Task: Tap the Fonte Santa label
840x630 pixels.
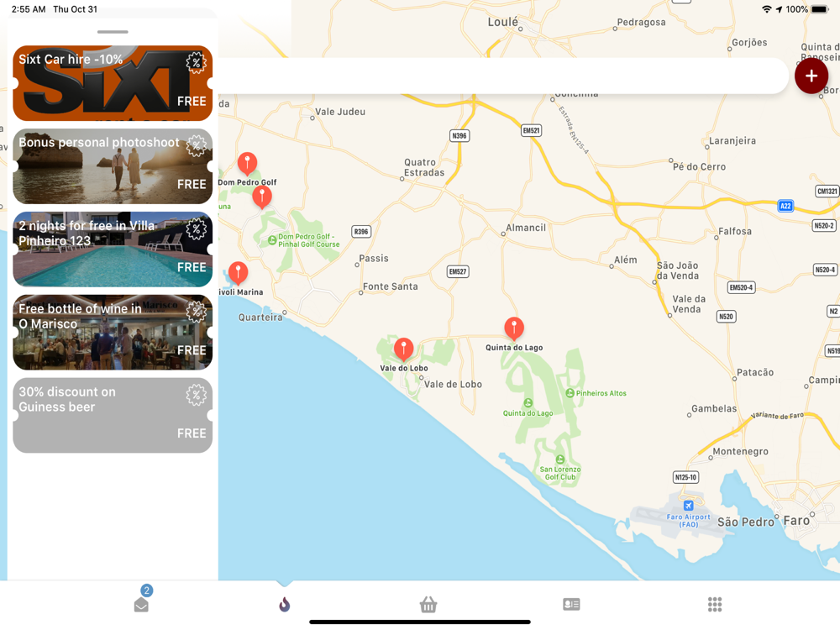Action: 390,286
